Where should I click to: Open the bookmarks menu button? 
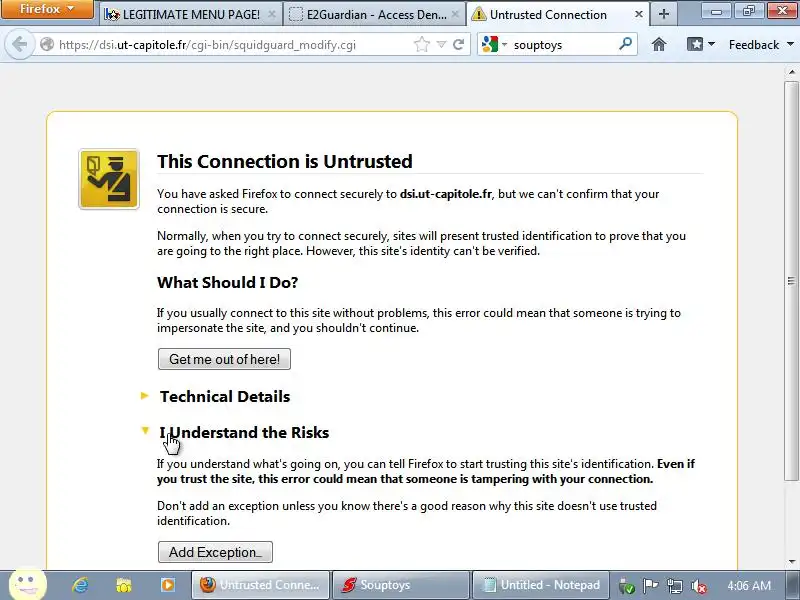coord(700,44)
